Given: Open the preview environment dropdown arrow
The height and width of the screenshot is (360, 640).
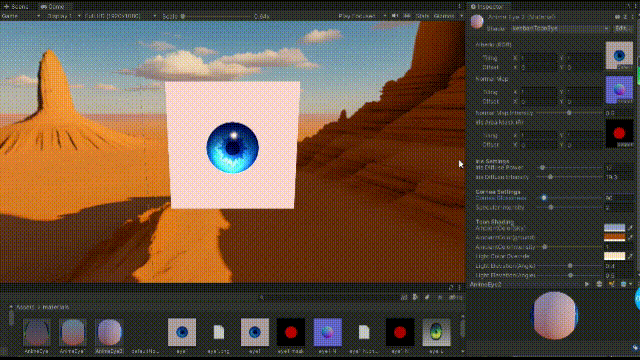Looking at the screenshot, I should point(631,284).
